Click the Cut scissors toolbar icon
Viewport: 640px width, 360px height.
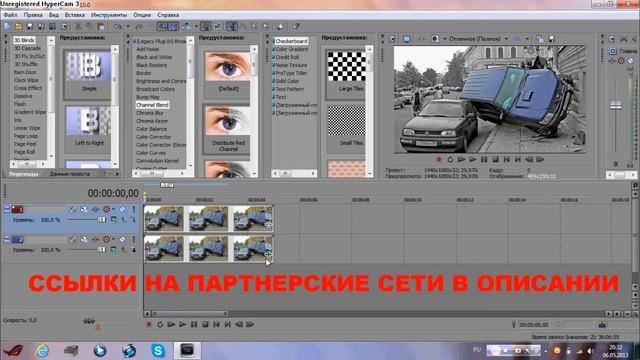click(x=78, y=27)
